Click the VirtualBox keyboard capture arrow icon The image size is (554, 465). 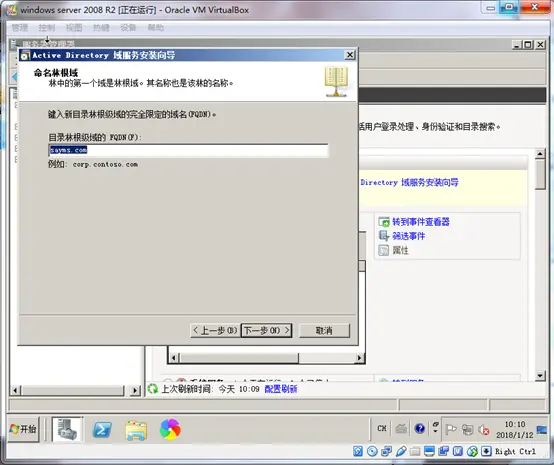(x=487, y=451)
